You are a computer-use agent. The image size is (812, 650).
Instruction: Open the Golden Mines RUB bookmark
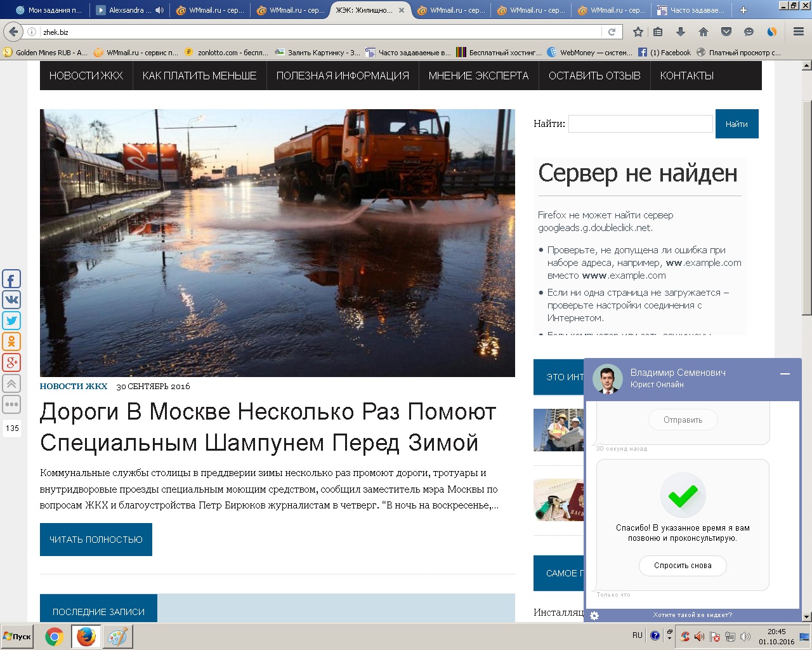pos(46,53)
